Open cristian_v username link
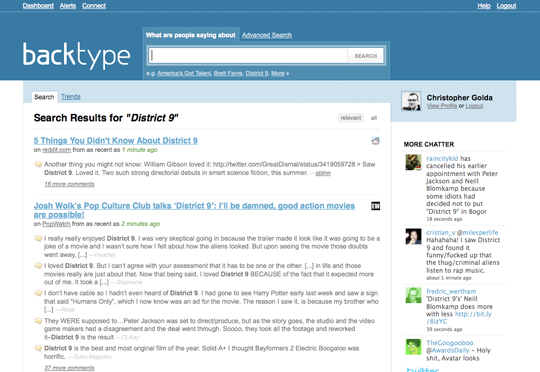The image size is (540, 372). tap(440, 232)
